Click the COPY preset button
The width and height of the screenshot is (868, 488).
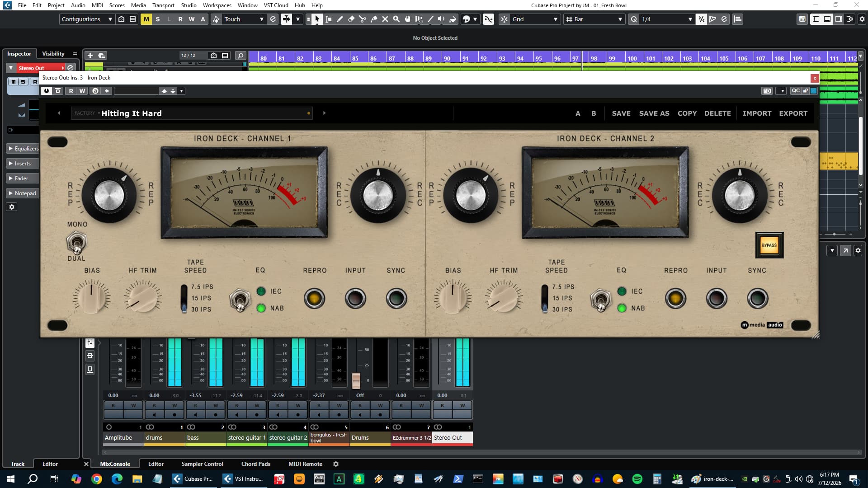[687, 113]
